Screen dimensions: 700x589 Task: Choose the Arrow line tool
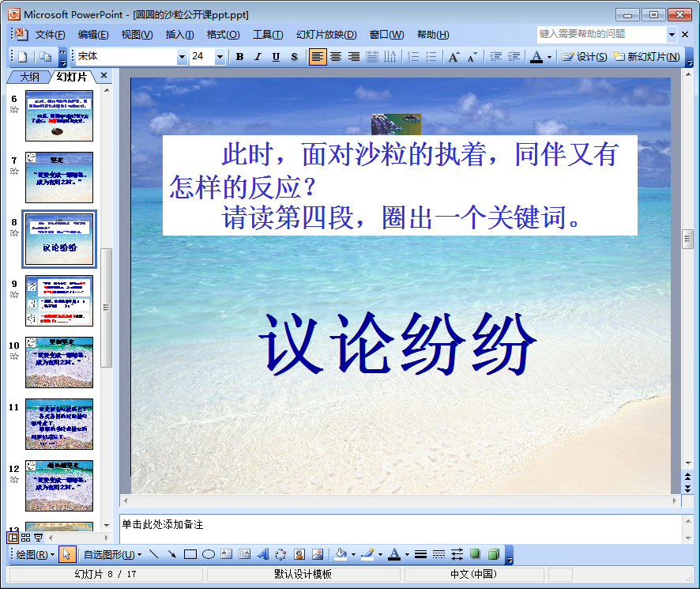tap(171, 554)
